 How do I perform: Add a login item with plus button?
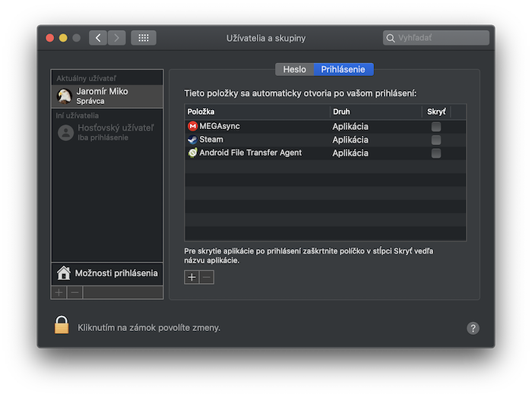click(x=192, y=277)
